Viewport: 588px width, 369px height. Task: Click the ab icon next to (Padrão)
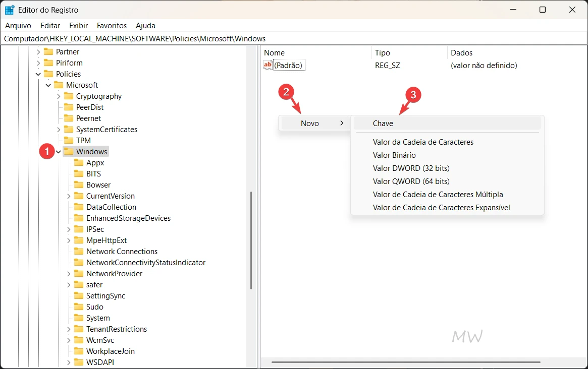click(x=267, y=65)
